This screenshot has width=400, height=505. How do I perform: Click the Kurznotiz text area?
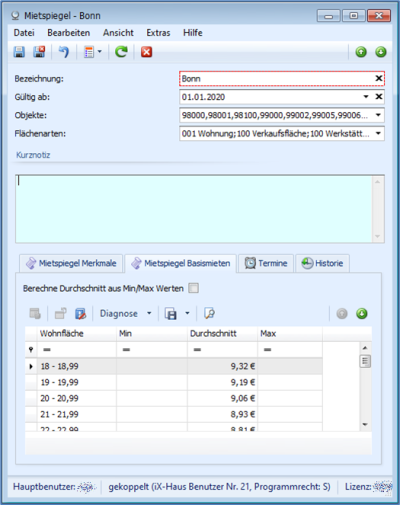(194, 209)
